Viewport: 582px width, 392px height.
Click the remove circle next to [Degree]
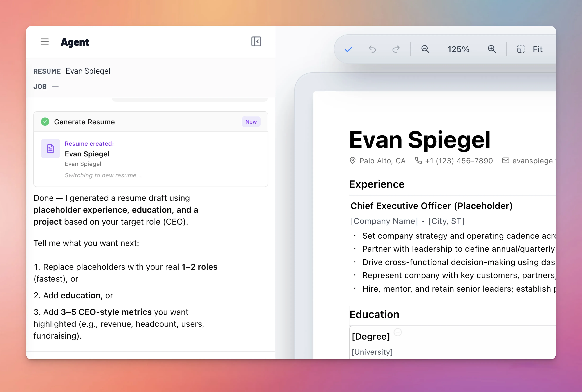coord(398,332)
